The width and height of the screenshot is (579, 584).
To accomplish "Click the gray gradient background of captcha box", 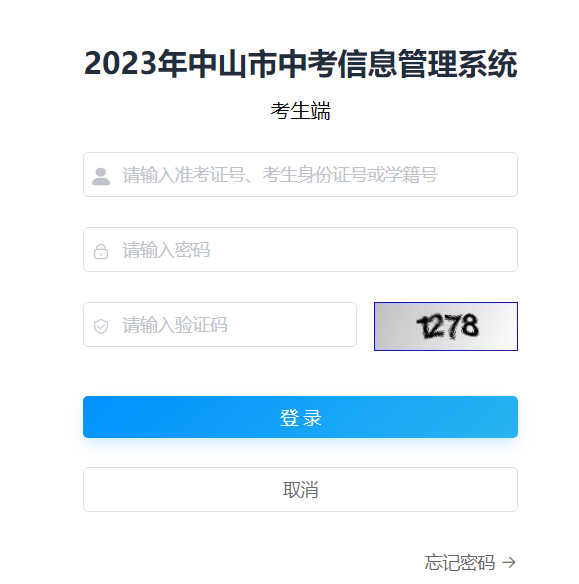I will pos(395,326).
